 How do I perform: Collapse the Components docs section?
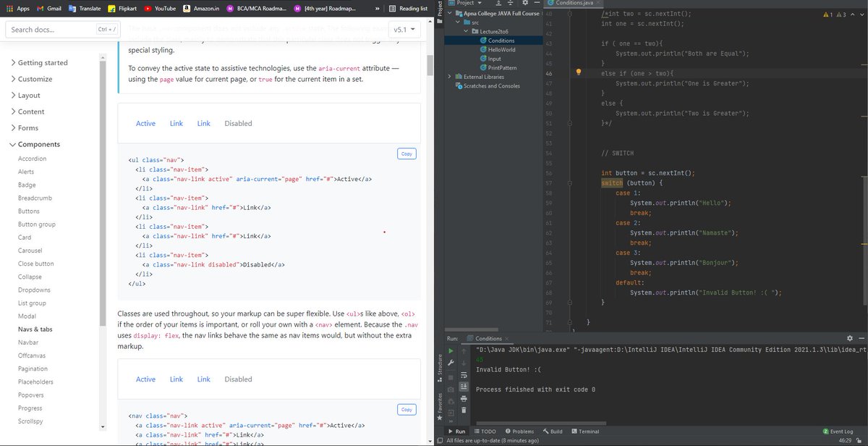click(35, 144)
